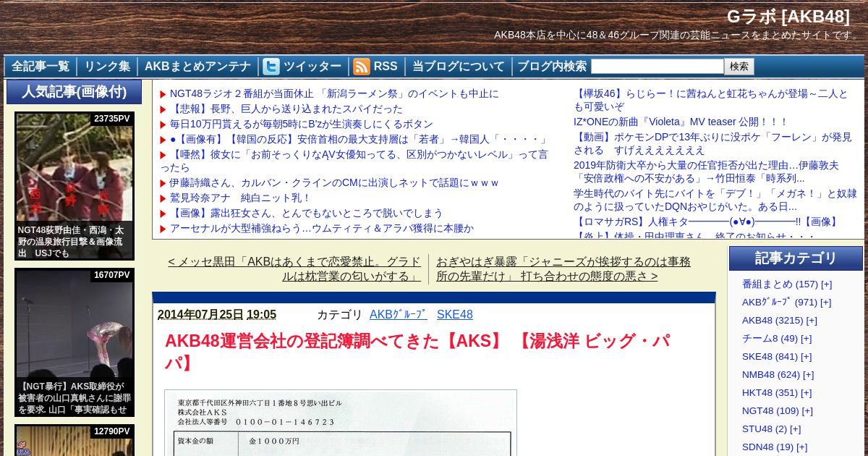Screen dimensions: 868x456
Task: Open 【画像】露出狂女さん headline link
Action: (307, 213)
